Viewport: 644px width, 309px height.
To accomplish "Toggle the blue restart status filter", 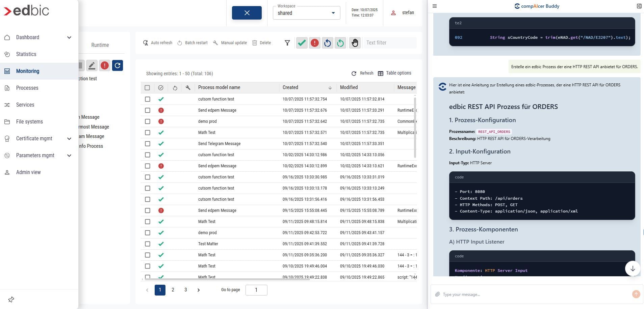I will [x=328, y=43].
